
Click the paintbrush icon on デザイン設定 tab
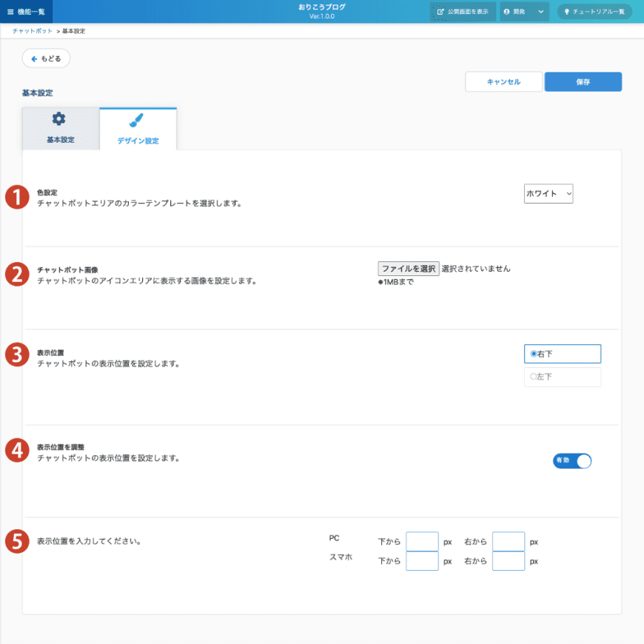tap(137, 121)
